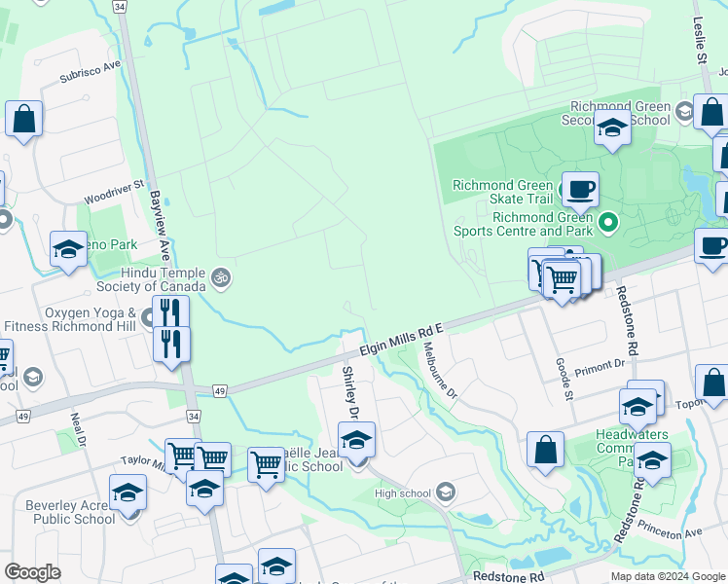Click the school marker in Headwaters Community Park
This screenshot has height=584, width=728.
pos(652,461)
